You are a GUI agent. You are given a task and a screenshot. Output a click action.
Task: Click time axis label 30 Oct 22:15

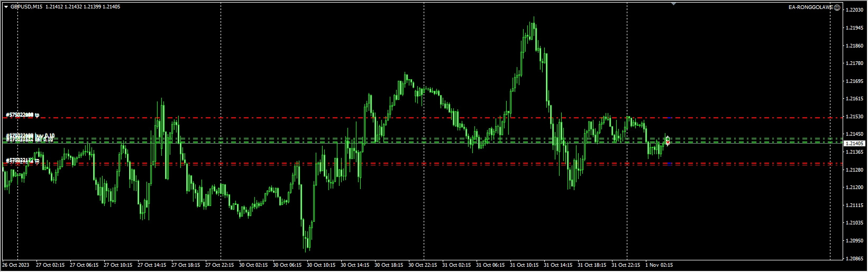tap(423, 265)
